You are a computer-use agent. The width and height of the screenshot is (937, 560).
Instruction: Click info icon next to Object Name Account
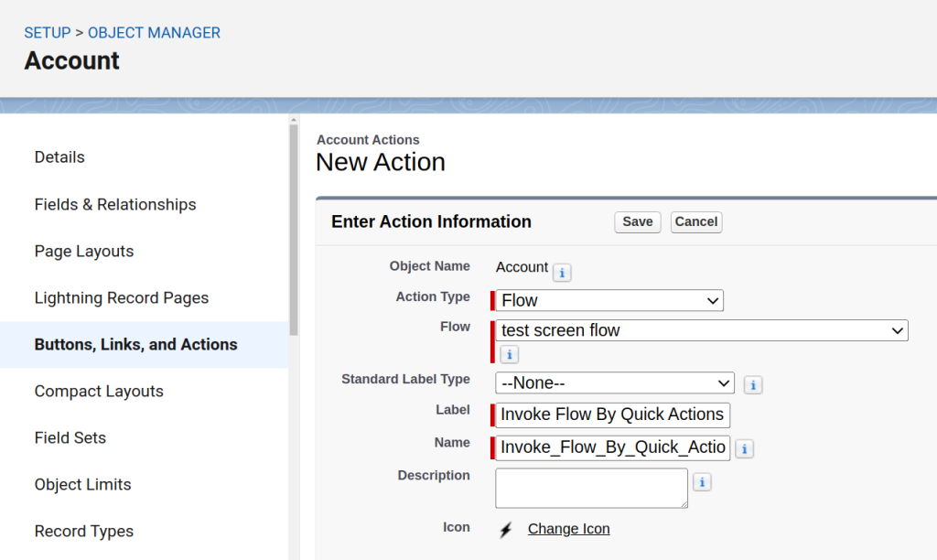tap(562, 273)
